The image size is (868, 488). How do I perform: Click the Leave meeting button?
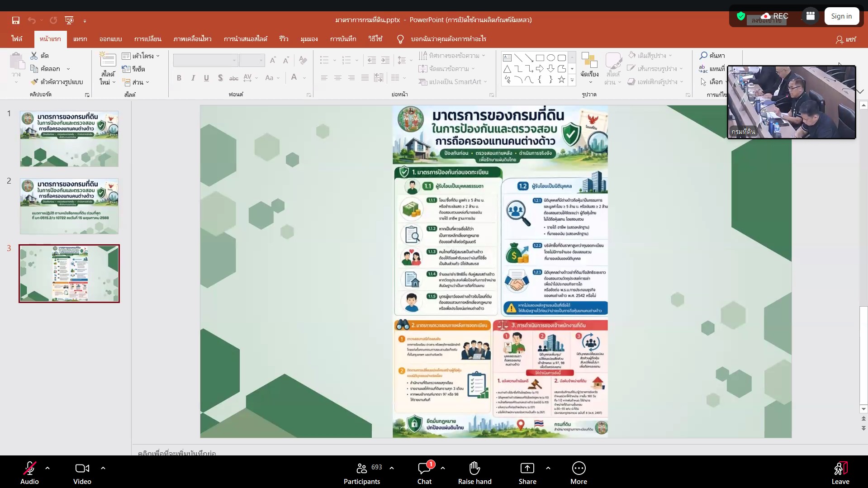click(840, 473)
